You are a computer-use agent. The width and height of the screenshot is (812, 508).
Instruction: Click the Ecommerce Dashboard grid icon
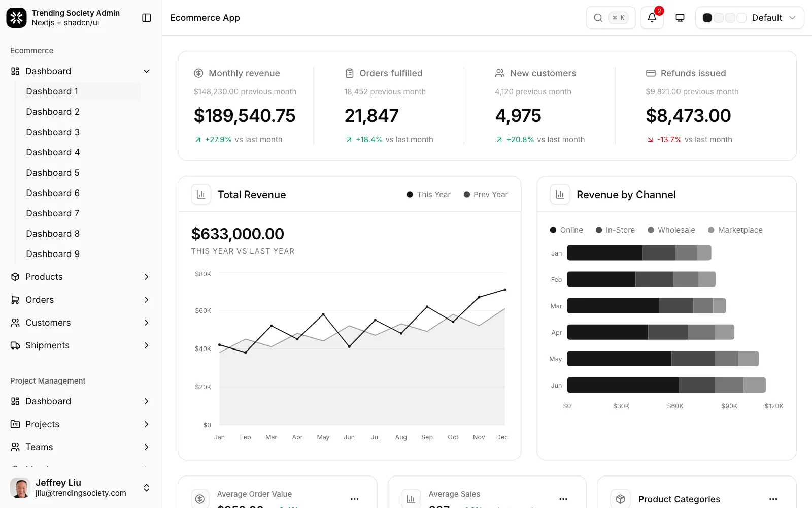[x=15, y=71]
